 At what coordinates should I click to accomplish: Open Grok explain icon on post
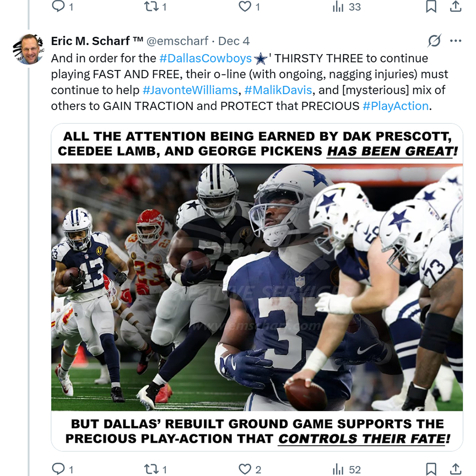pyautogui.click(x=434, y=41)
